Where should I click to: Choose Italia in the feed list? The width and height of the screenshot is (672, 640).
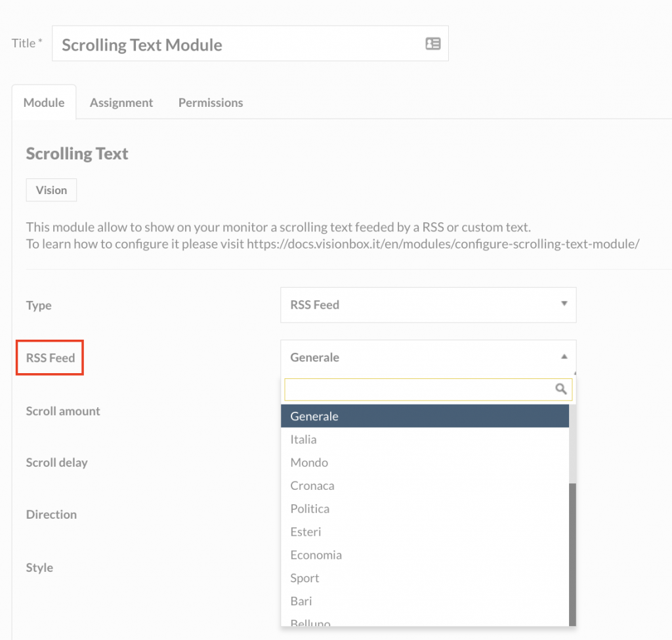click(425, 439)
